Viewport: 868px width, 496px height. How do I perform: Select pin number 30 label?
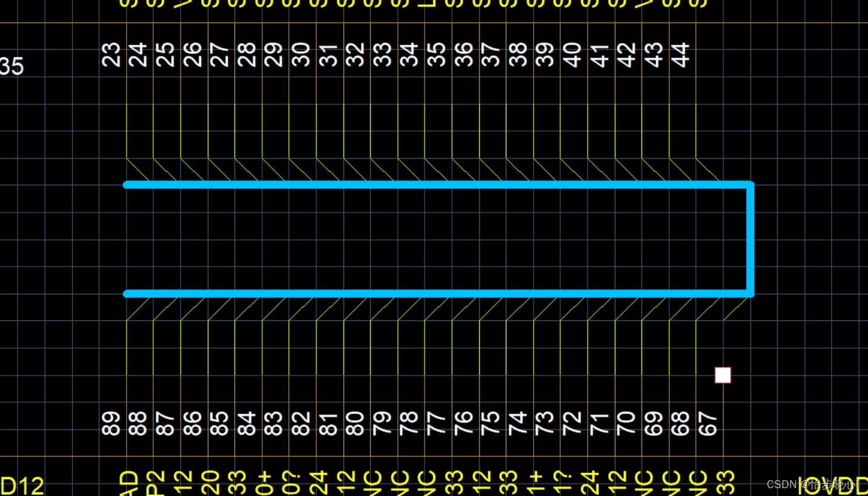click(x=301, y=55)
